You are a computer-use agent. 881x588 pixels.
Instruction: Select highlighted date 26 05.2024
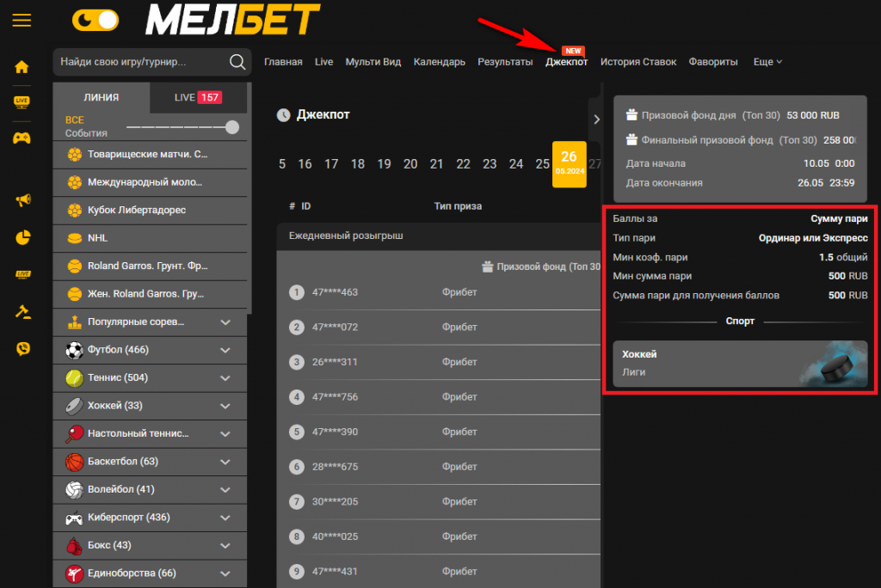click(570, 164)
